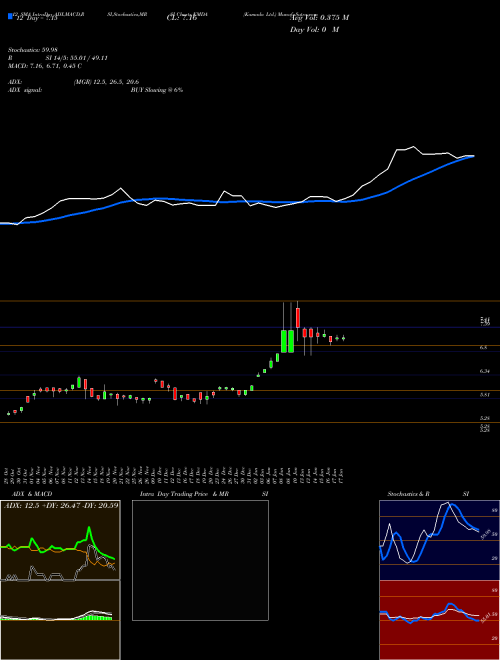Click the 'BUY Slowing @ 6%' signal text
This screenshot has width=500, height=660.
[x=157, y=90]
